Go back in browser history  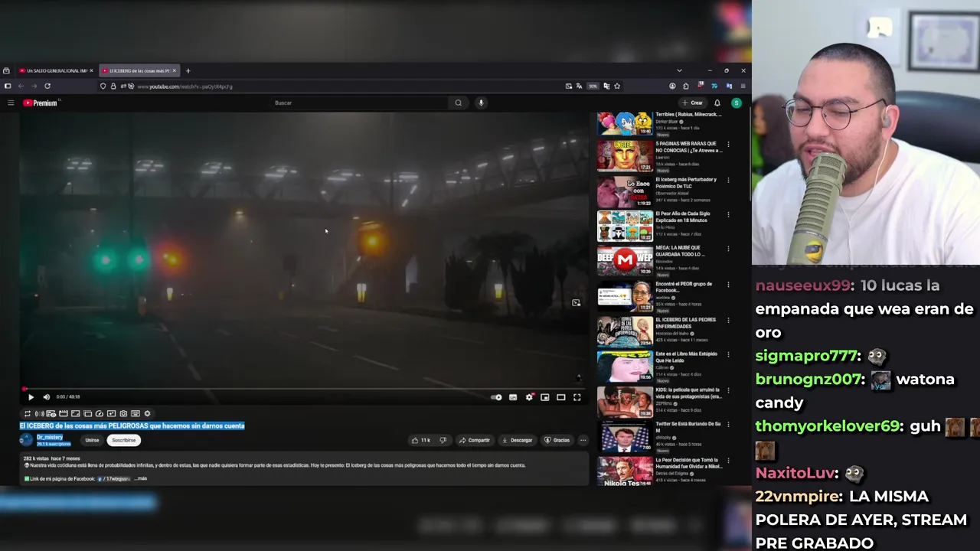click(x=21, y=86)
